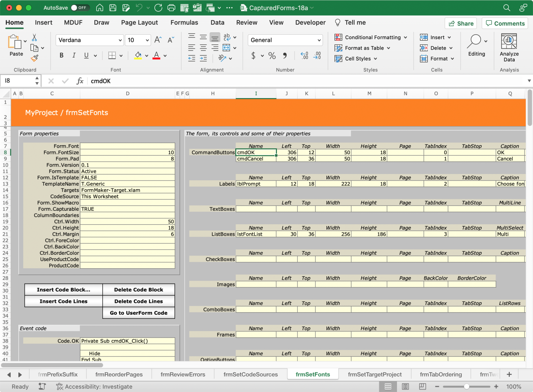
Task: Apply currency number format
Action: point(254,56)
